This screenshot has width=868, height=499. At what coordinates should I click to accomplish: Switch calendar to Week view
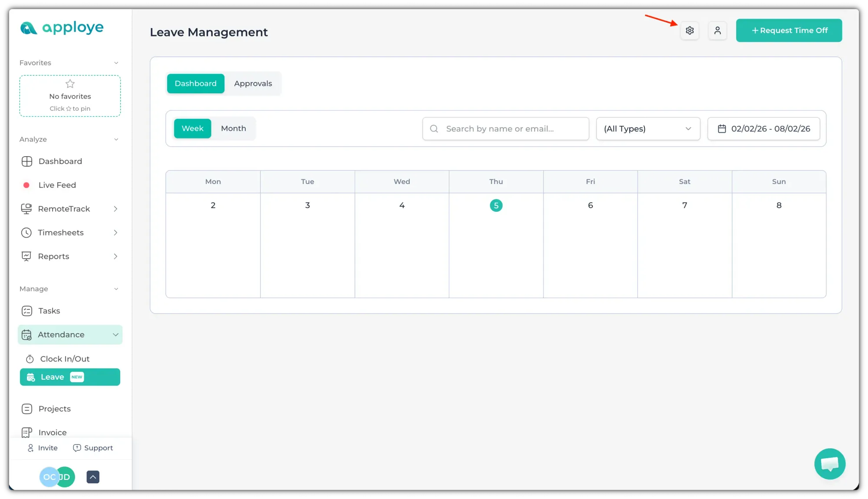(x=192, y=128)
